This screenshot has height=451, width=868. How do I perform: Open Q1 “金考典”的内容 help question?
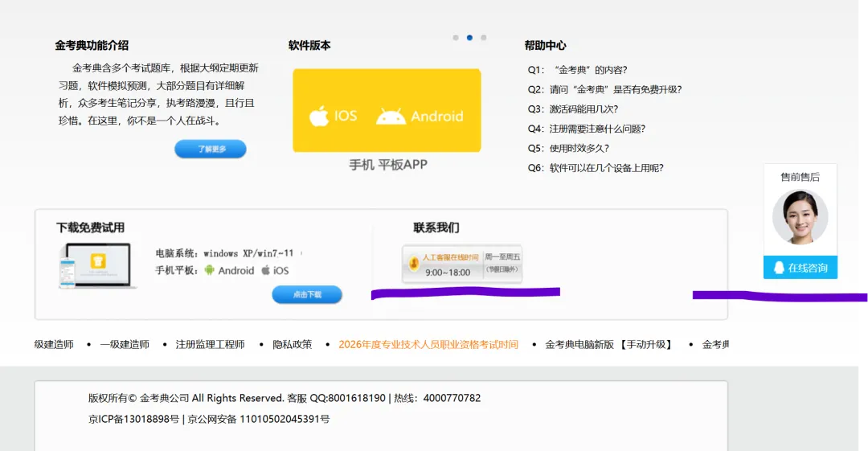pyautogui.click(x=577, y=70)
